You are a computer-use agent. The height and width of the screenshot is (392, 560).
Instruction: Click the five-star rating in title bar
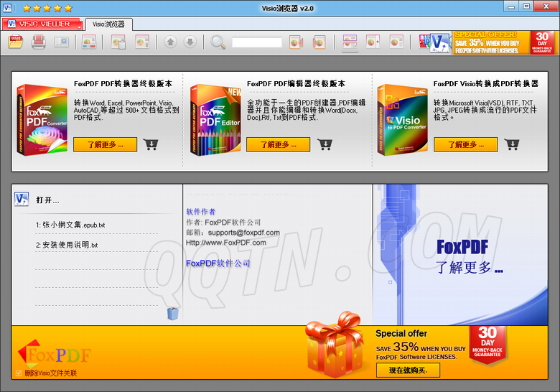(47, 8)
